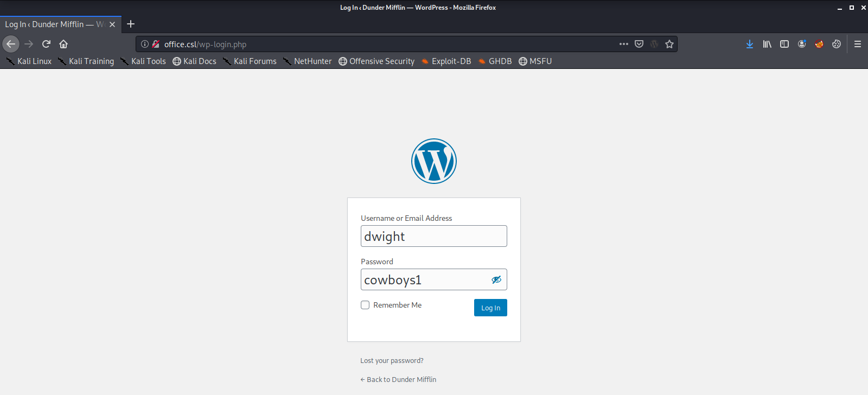This screenshot has height=395, width=868.
Task: Open the Lost your password link
Action: point(392,360)
